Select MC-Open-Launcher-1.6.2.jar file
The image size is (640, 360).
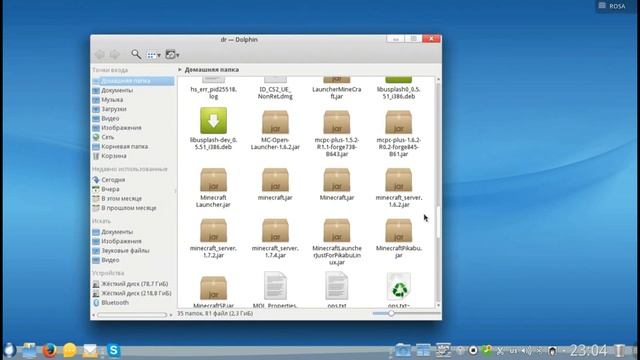(x=275, y=130)
